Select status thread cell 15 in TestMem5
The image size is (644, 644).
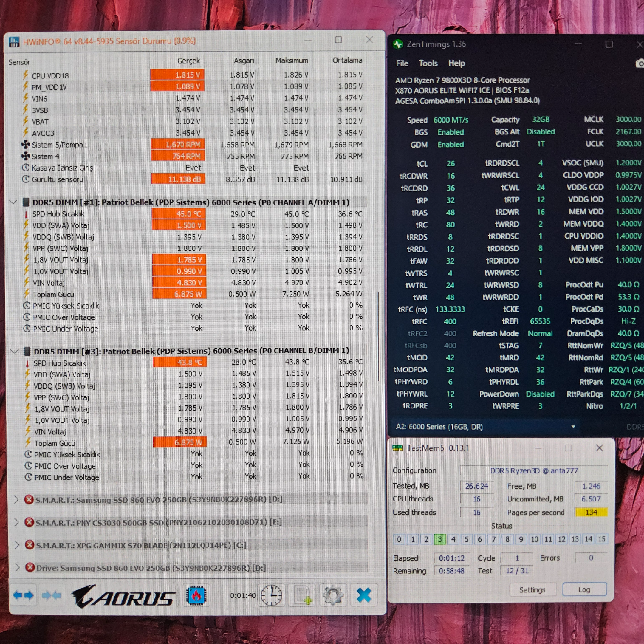[602, 539]
